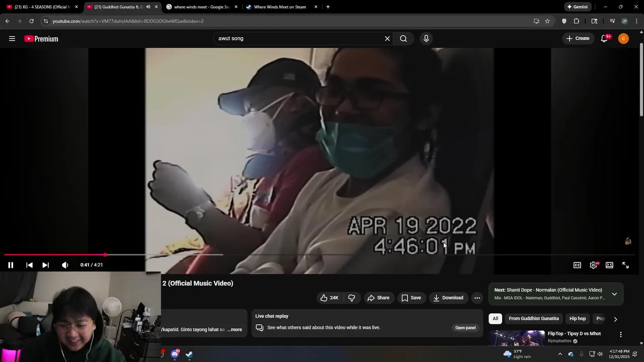Save video to a playlist
The image size is (644, 362).
pyautogui.click(x=411, y=298)
